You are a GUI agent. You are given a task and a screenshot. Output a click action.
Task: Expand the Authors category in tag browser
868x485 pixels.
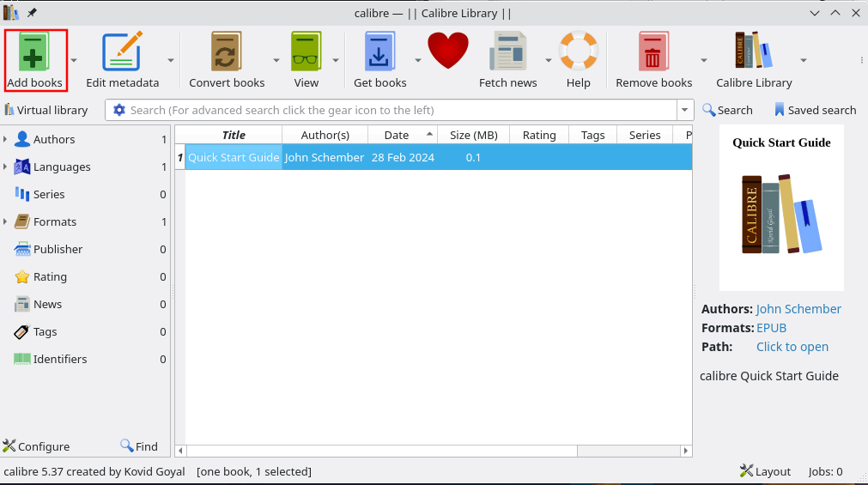point(6,139)
